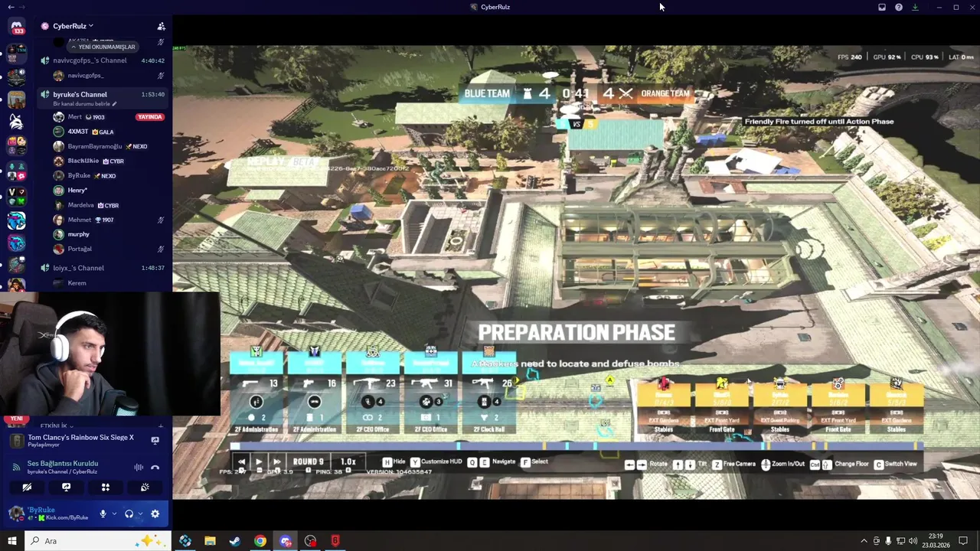Toggle microphone mute in the user panel

click(103, 514)
